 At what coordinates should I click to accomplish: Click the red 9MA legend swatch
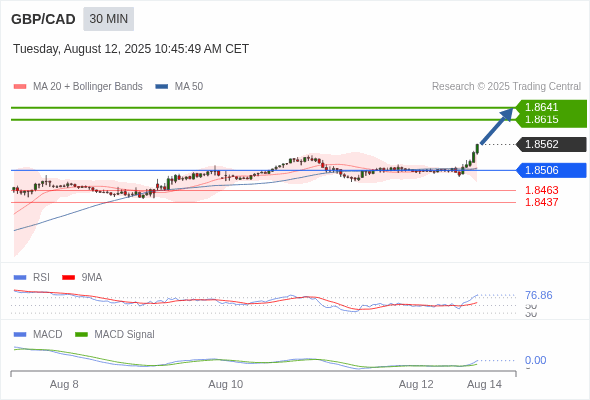click(68, 278)
